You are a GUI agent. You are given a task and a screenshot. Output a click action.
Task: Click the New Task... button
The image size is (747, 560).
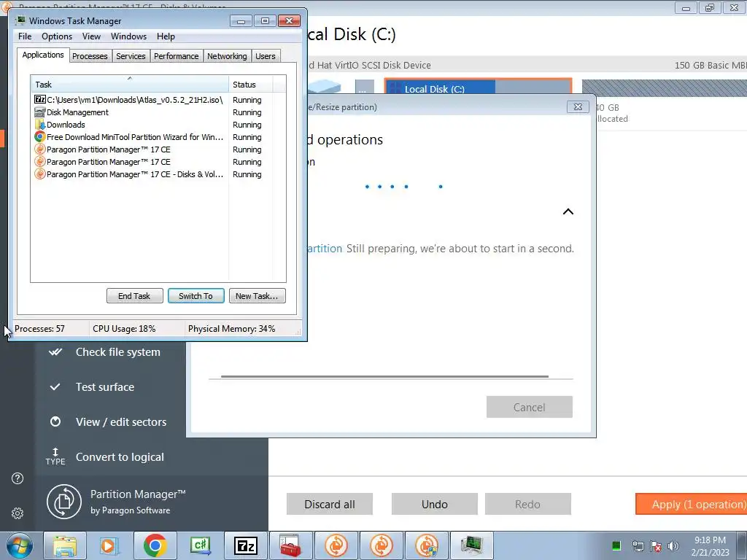tap(258, 296)
